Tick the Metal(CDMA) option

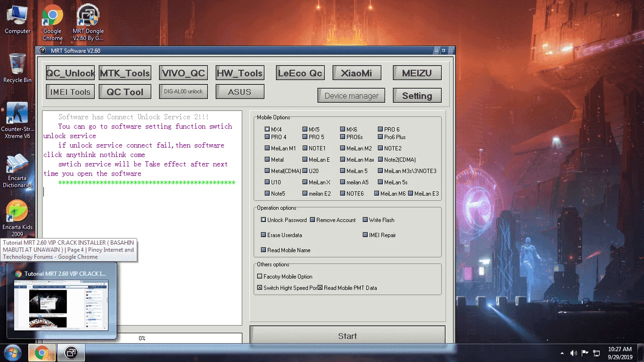267,171
